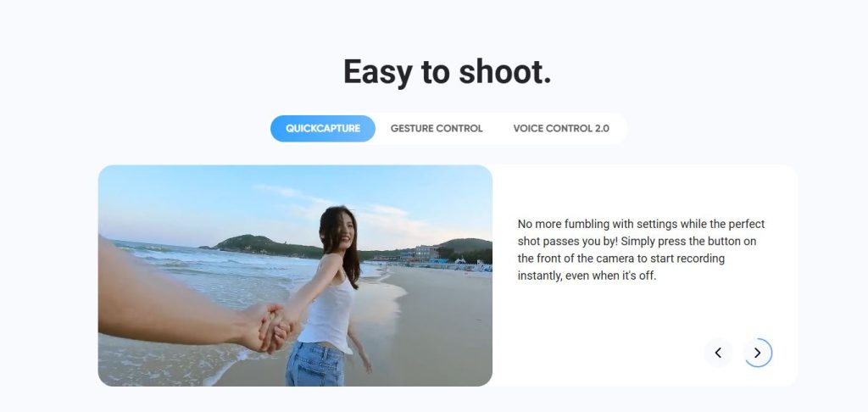The width and height of the screenshot is (868, 412).
Task: Click the beach video preview image
Action: (295, 276)
